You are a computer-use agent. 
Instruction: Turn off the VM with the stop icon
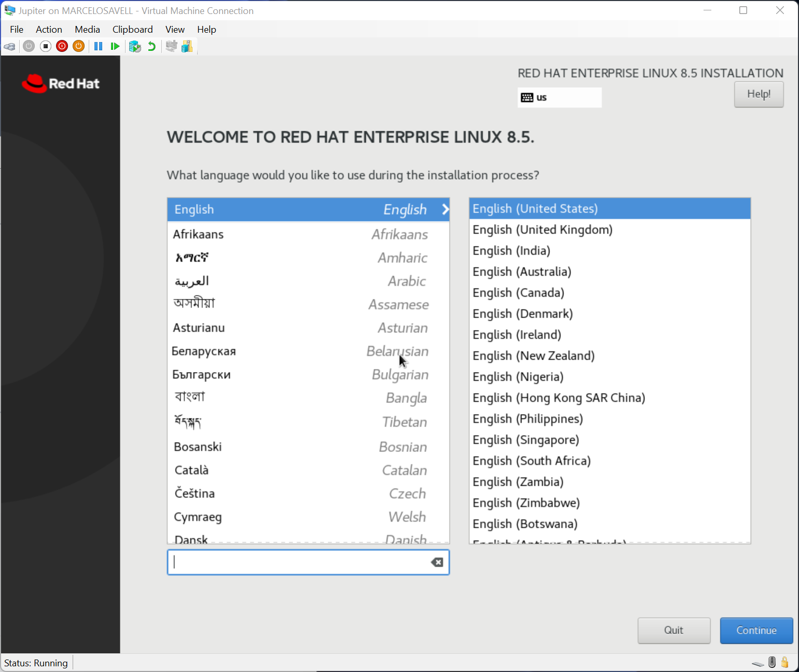pyautogui.click(x=46, y=47)
